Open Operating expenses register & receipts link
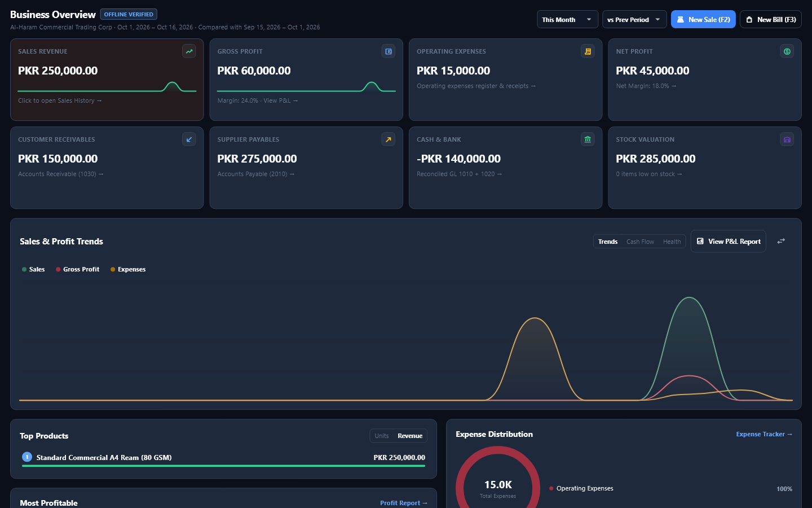The image size is (812, 508). pyautogui.click(x=476, y=86)
